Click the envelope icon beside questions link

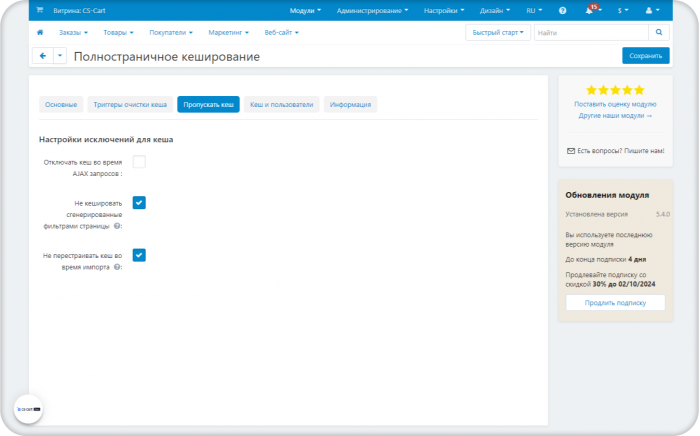pyautogui.click(x=571, y=151)
